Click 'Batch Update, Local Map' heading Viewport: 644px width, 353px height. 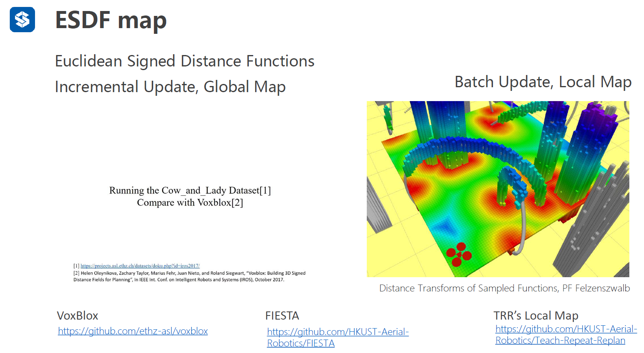[x=543, y=82]
